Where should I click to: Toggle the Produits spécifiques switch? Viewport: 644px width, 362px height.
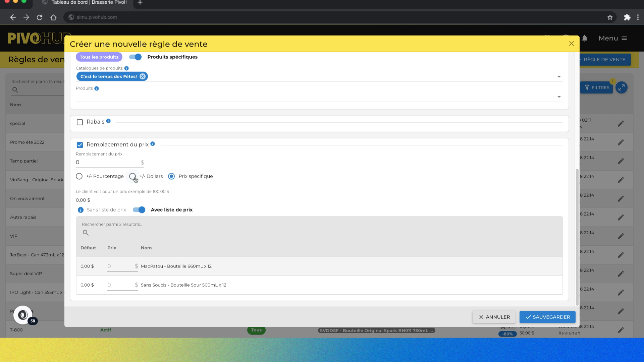[x=136, y=57]
